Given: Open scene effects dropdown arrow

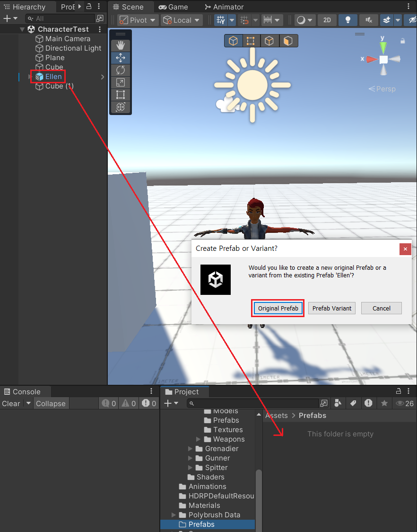Looking at the screenshot, I should 398,20.
